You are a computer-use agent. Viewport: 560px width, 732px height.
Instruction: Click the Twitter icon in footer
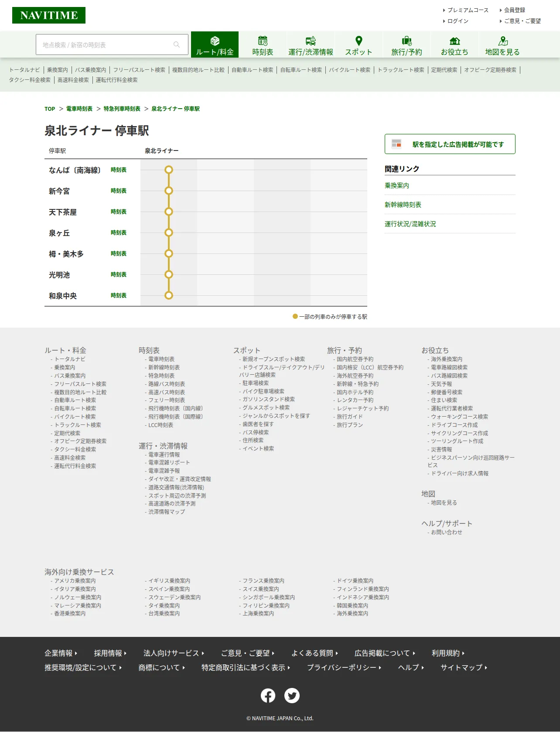tap(292, 695)
